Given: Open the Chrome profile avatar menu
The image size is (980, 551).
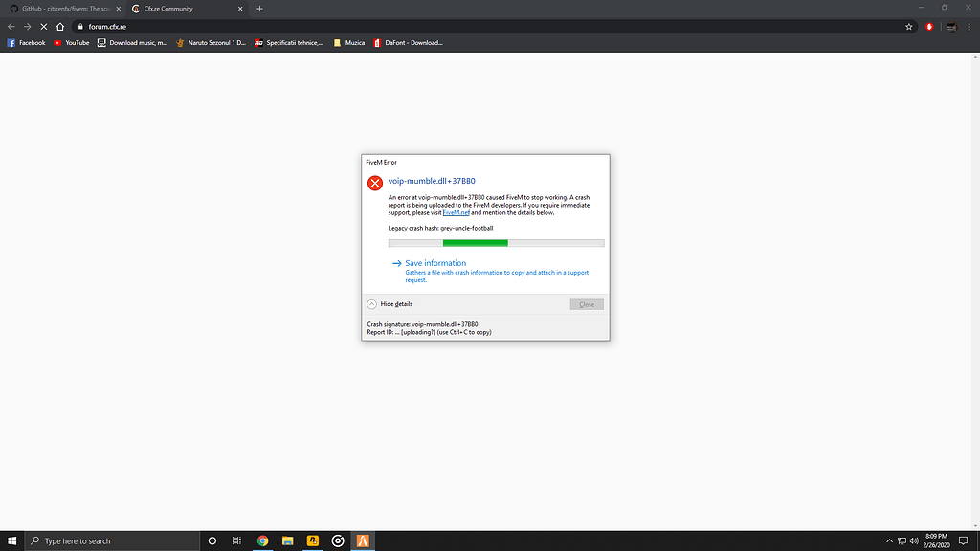Looking at the screenshot, I should 952,27.
